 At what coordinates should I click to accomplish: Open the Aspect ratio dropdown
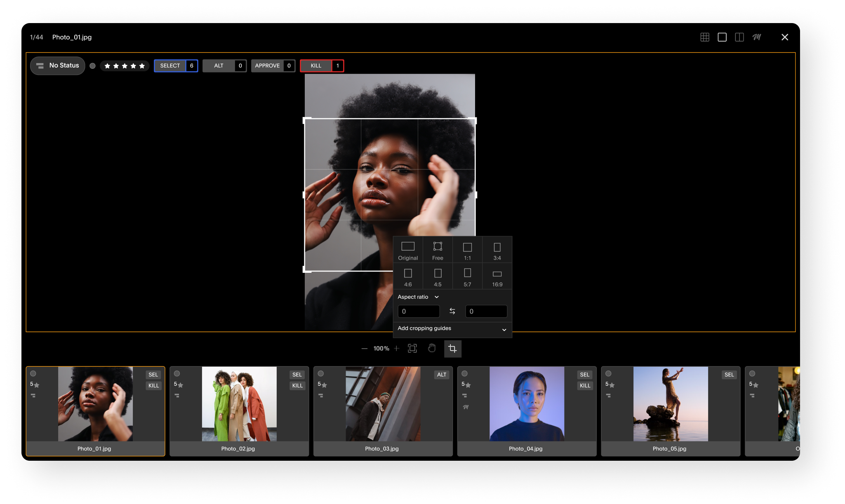(x=418, y=297)
